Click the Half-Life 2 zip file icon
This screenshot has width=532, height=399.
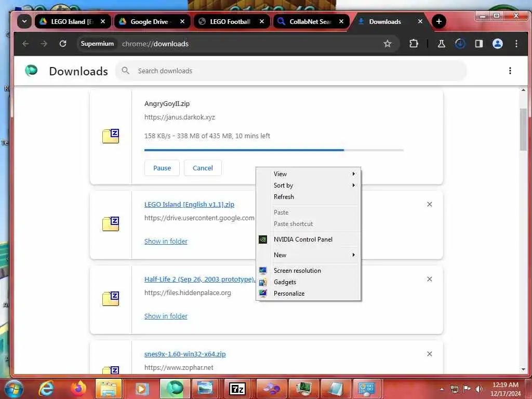click(x=111, y=299)
